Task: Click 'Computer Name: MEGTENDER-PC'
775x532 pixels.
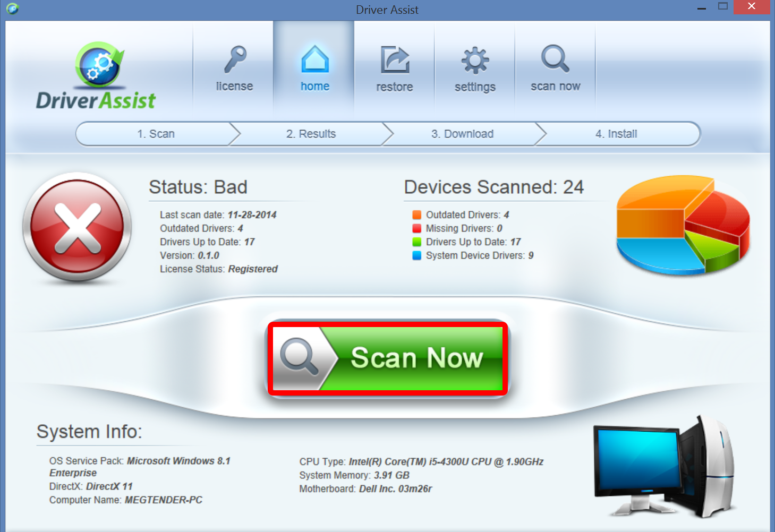Action: [x=126, y=500]
